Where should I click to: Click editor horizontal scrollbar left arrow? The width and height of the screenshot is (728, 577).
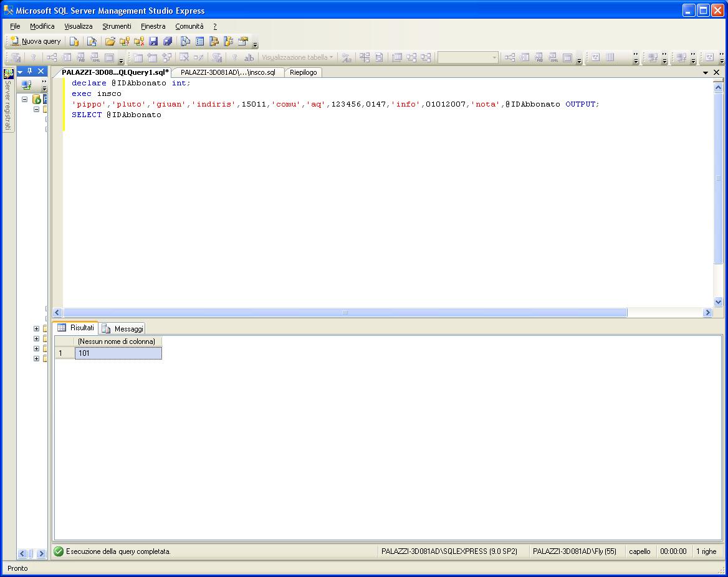point(57,312)
